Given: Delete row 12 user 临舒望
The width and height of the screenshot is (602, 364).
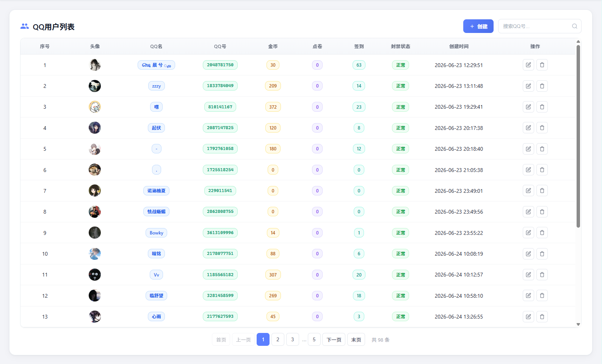Looking at the screenshot, I should (x=542, y=295).
